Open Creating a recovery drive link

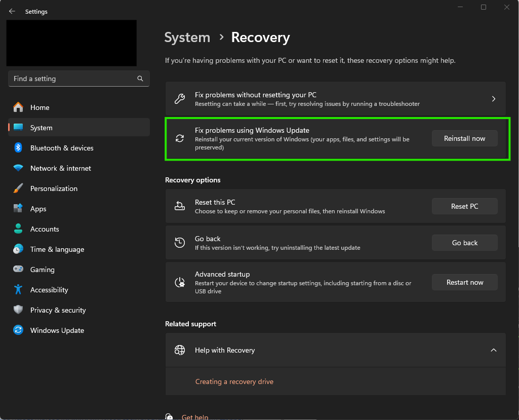(234, 381)
